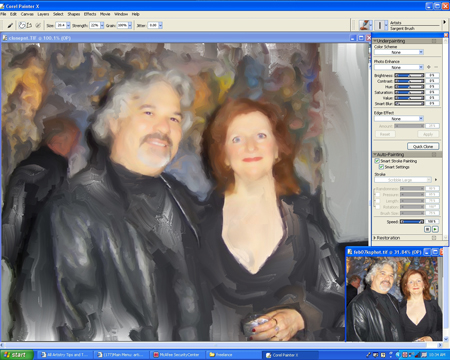Open the Select menu
The image size is (450, 360).
coord(58,14)
